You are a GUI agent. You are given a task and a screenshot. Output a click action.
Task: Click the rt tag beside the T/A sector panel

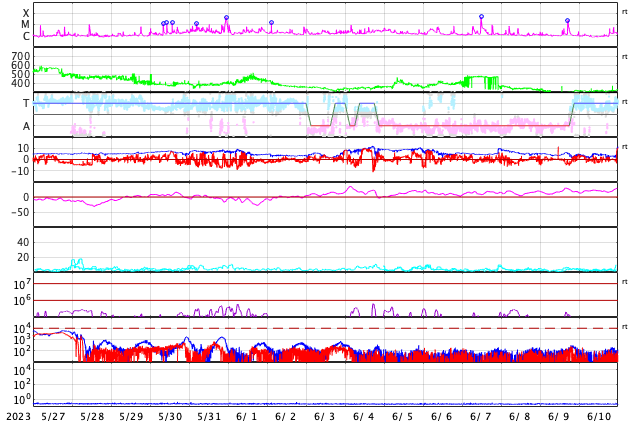(625, 101)
